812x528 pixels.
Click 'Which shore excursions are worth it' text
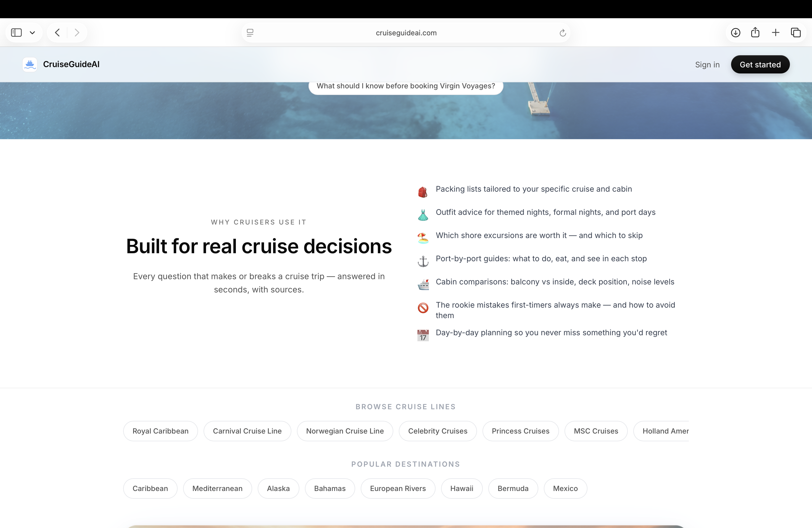(539, 235)
